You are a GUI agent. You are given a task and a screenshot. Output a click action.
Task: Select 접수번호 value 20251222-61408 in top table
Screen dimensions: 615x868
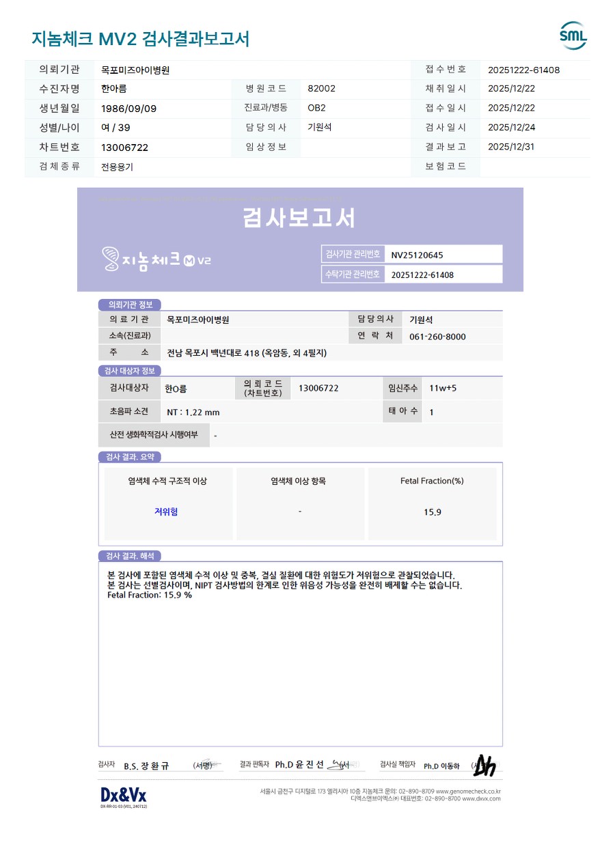click(x=523, y=70)
